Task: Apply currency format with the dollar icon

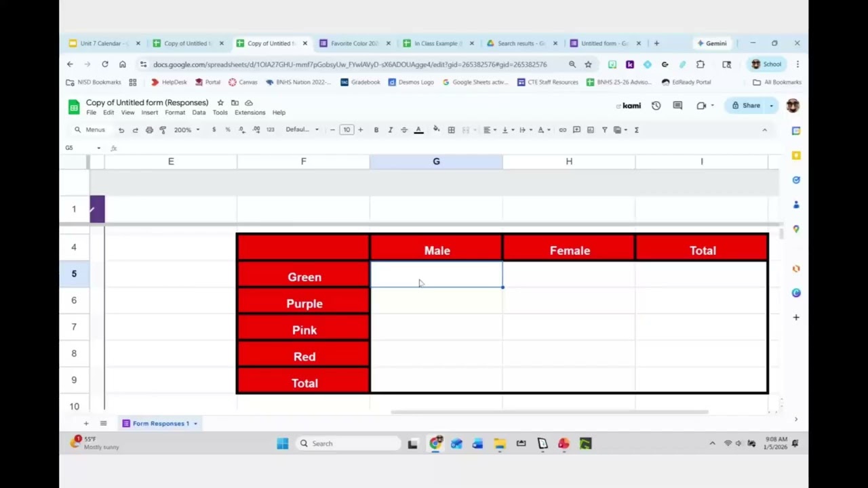Action: pyautogui.click(x=214, y=129)
